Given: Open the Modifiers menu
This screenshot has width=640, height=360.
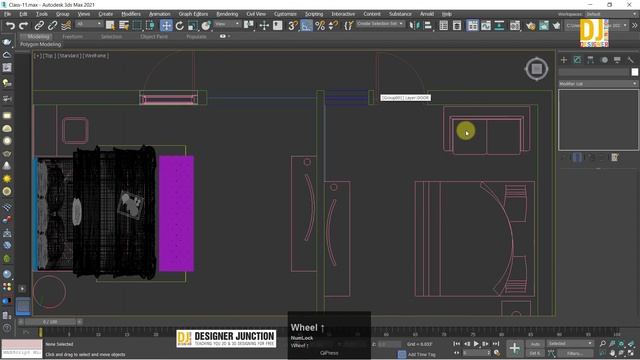Looking at the screenshot, I should pyautogui.click(x=131, y=14).
